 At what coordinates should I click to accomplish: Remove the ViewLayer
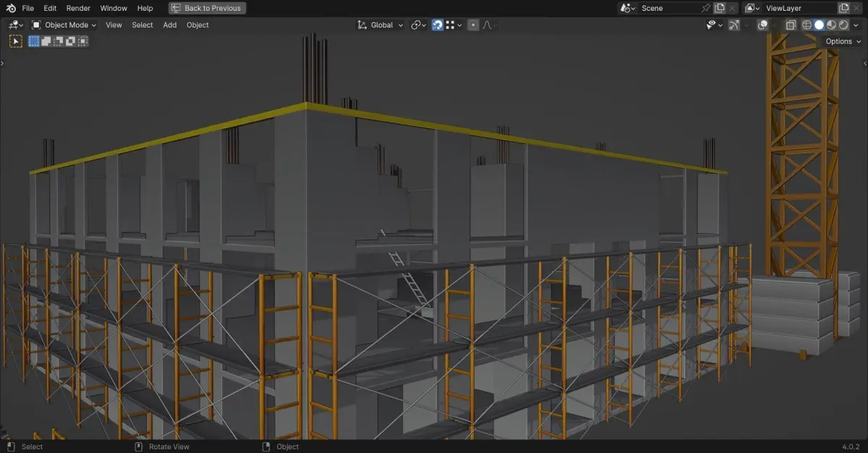click(857, 8)
